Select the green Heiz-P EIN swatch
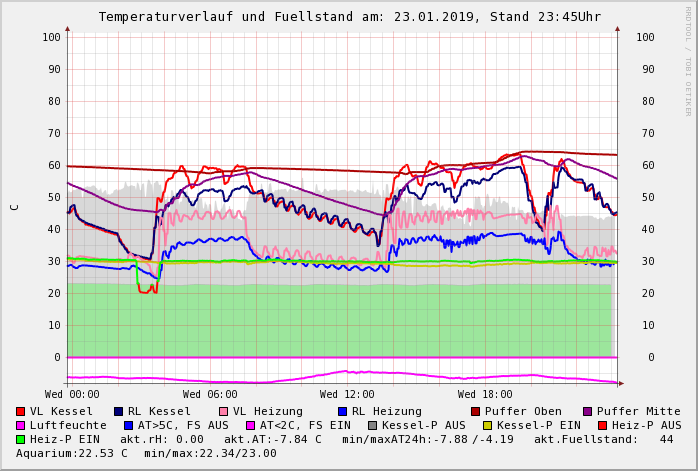The height and width of the screenshot is (471, 698). click(21, 440)
